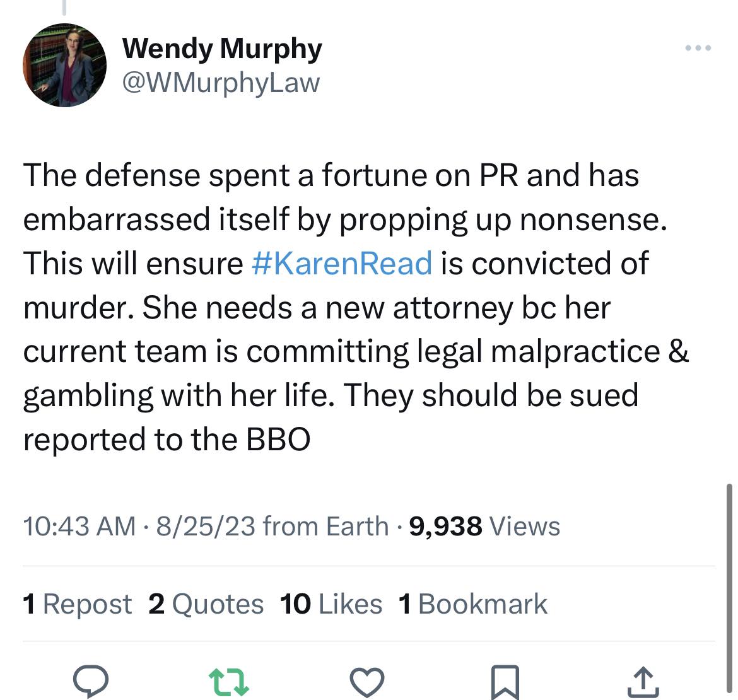Open the 9,938 Views analytics
This screenshot has height=700, width=738.
[x=484, y=526]
